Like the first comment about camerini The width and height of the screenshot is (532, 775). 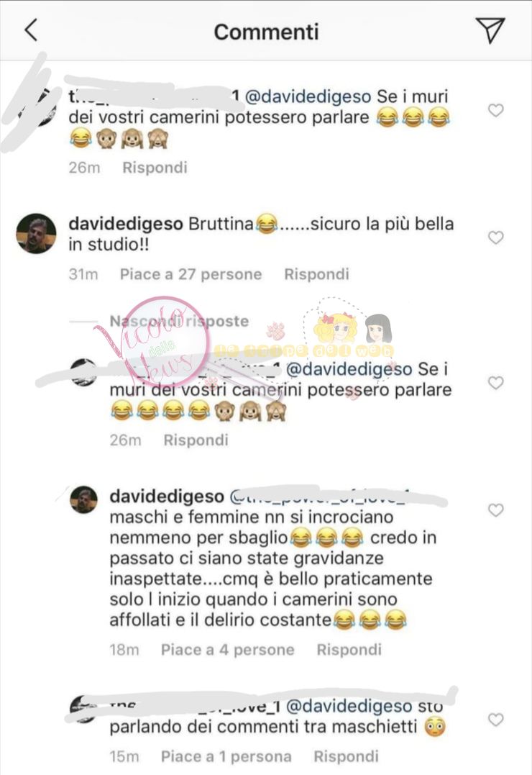point(495,109)
